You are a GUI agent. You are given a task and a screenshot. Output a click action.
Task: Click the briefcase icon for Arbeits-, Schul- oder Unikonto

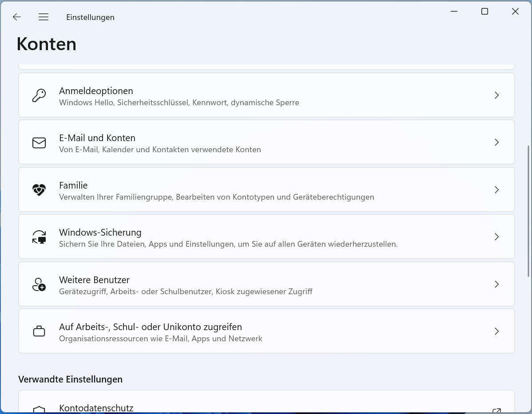[39, 331]
